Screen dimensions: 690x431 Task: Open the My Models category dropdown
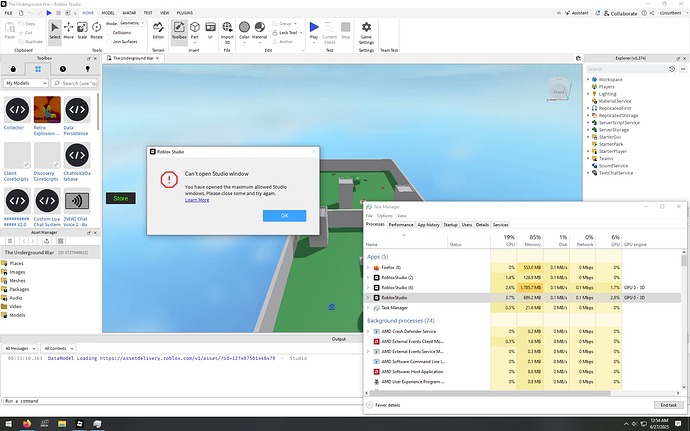[26, 83]
